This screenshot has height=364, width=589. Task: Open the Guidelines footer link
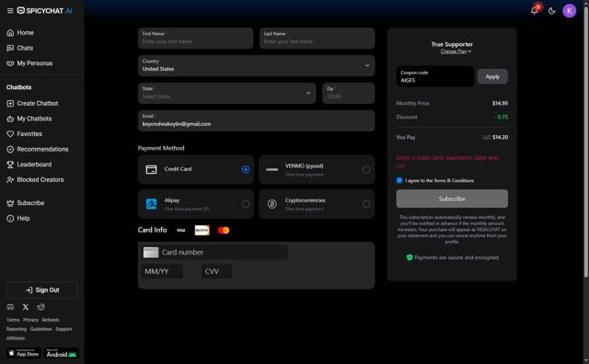click(x=40, y=329)
